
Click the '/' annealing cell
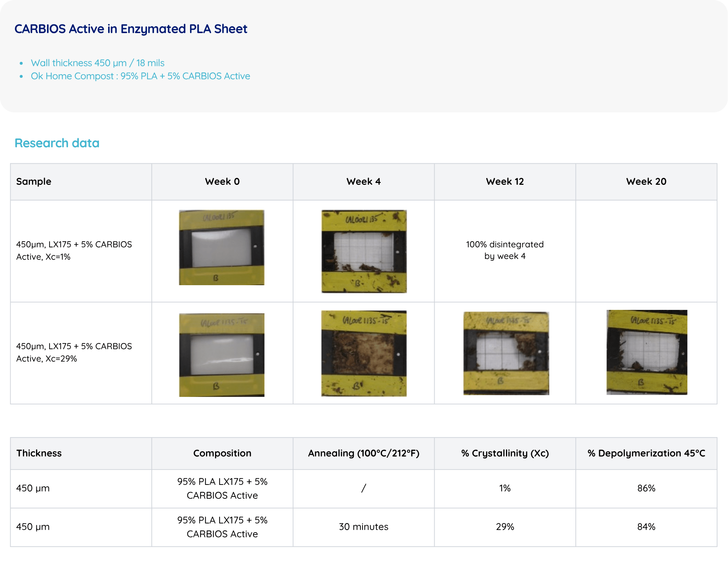point(364,489)
